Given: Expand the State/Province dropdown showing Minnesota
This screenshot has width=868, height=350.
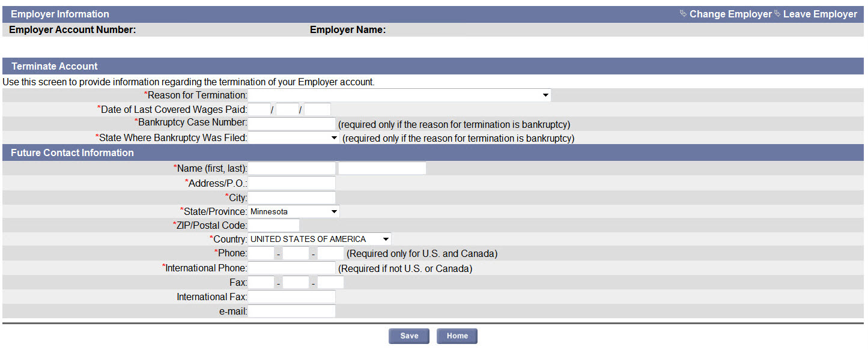Looking at the screenshot, I should [294, 211].
